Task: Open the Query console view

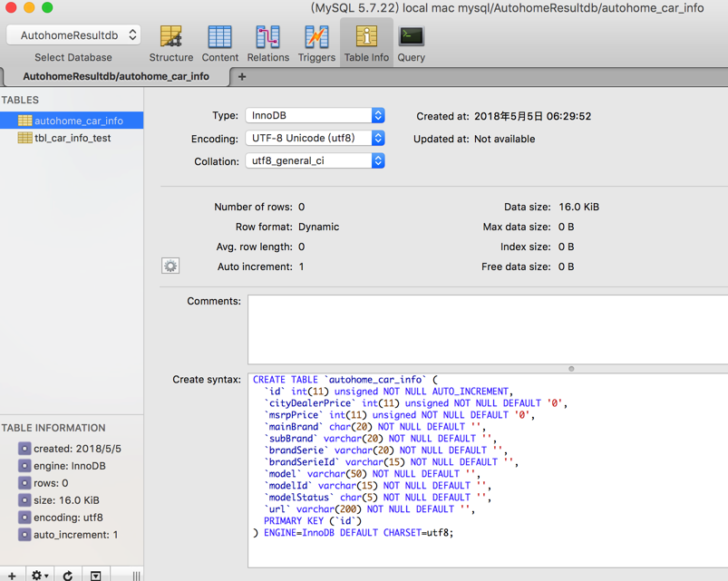Action: (x=411, y=43)
